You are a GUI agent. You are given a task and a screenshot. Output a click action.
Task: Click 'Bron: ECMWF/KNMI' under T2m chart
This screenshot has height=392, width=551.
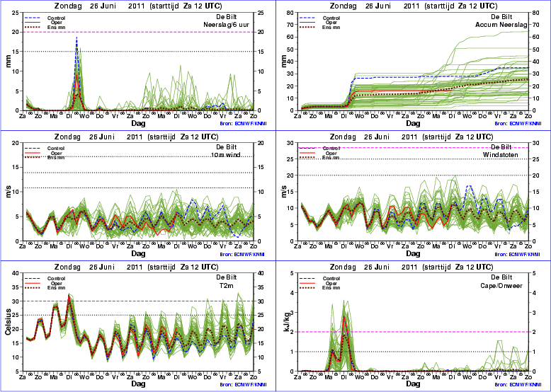(x=242, y=385)
